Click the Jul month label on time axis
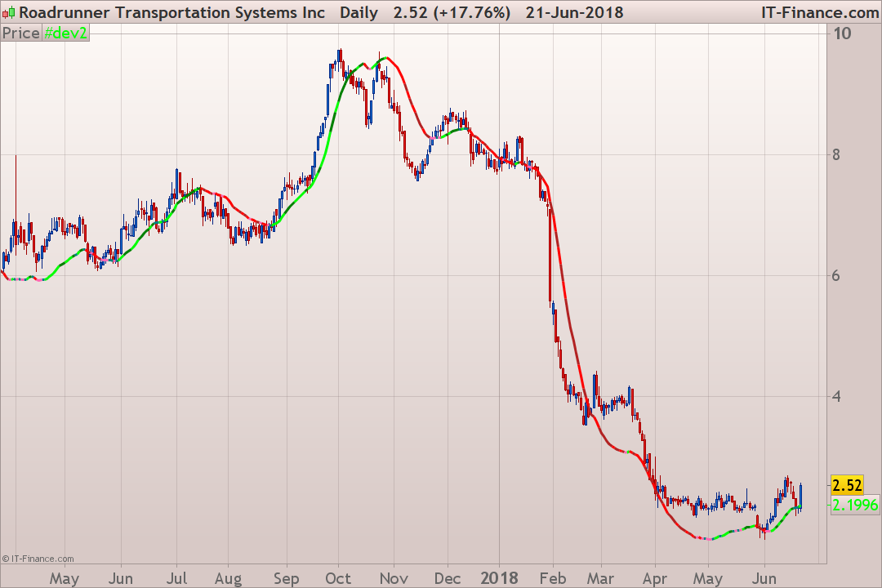 tap(176, 578)
